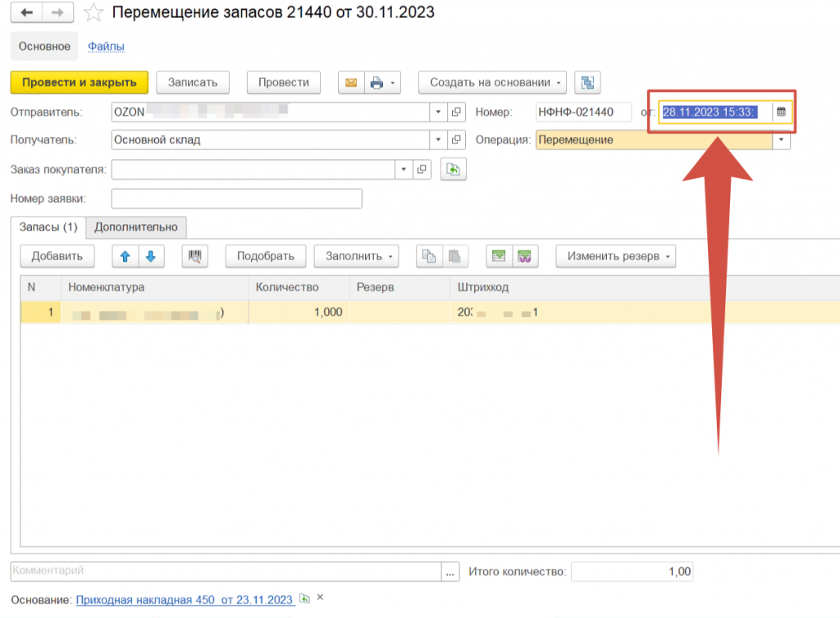Viewport: 840px width, 618px height.
Task: Click the Записать button
Action: pyautogui.click(x=193, y=83)
